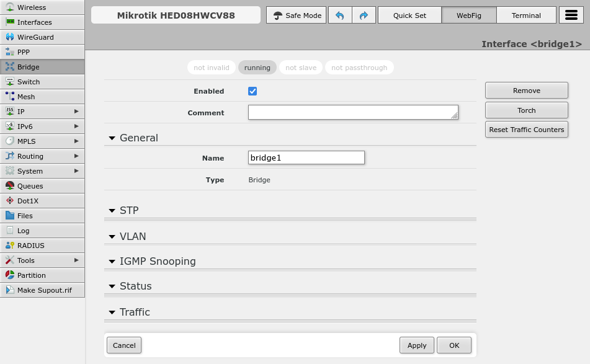Uncheck the Enabled checkbox

click(253, 91)
